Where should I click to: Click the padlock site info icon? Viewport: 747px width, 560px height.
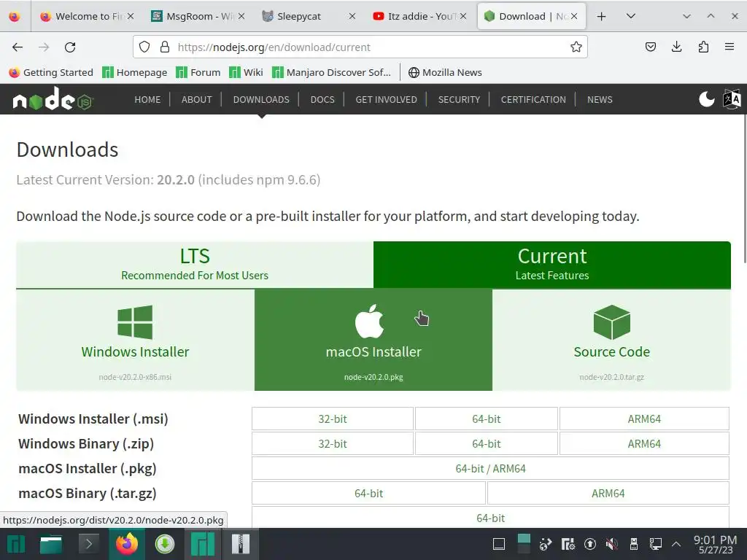coord(165,47)
